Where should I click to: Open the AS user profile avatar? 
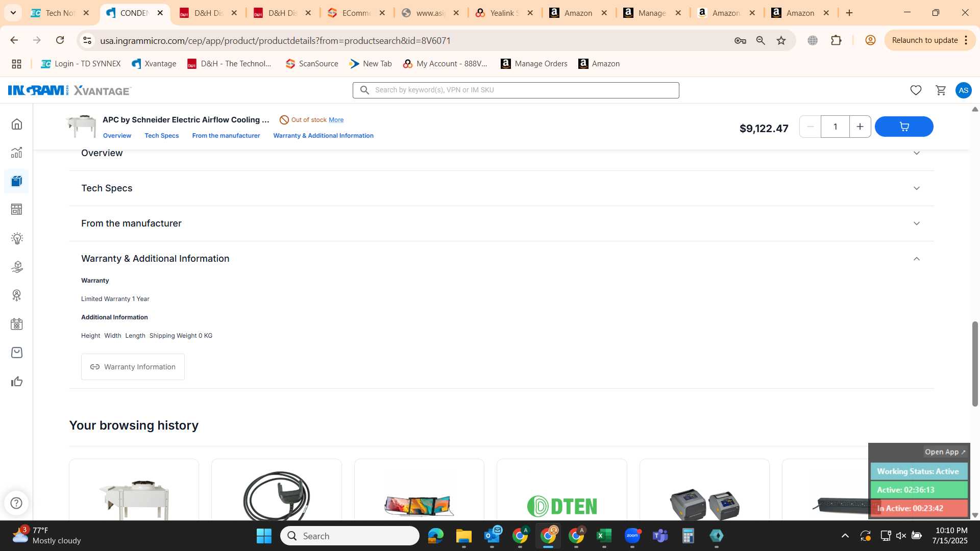[x=963, y=90]
